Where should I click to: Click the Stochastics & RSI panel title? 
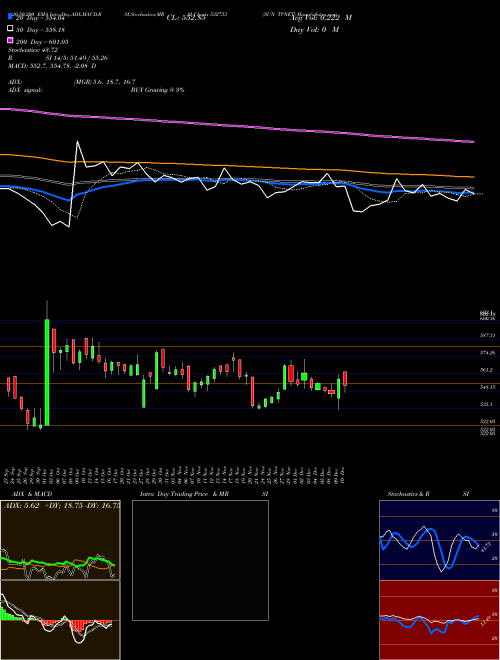[428, 494]
